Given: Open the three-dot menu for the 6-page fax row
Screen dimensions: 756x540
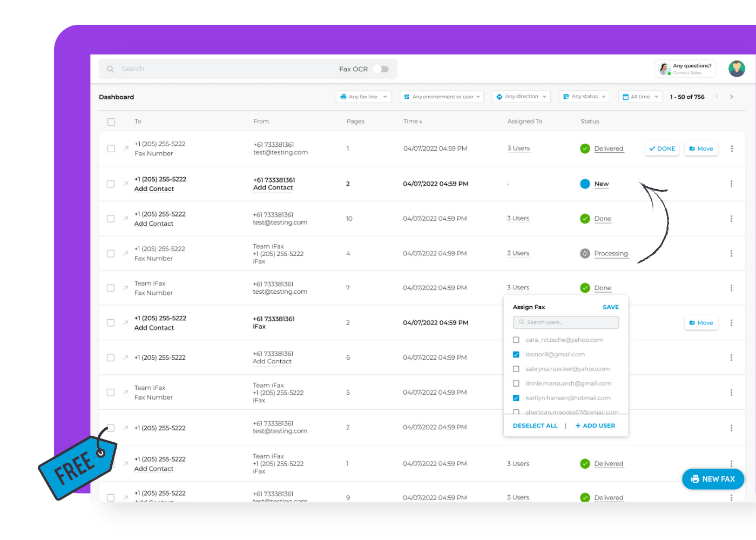Looking at the screenshot, I should pyautogui.click(x=732, y=357).
